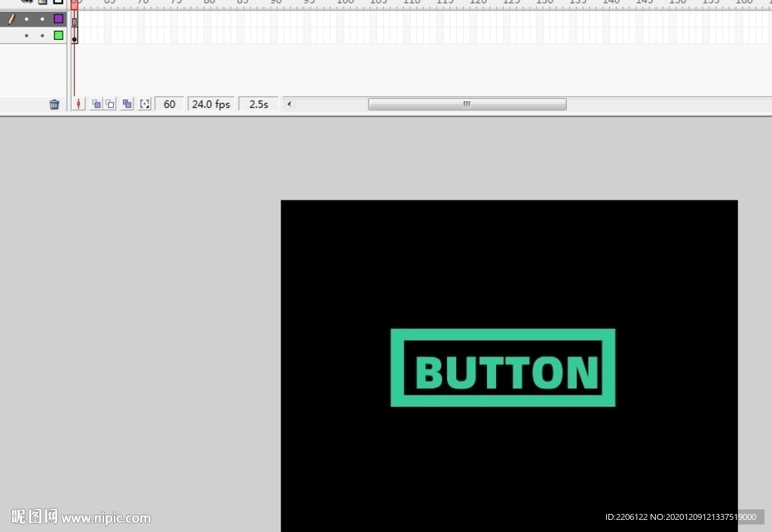Click the current frame number field 60

[x=170, y=104]
